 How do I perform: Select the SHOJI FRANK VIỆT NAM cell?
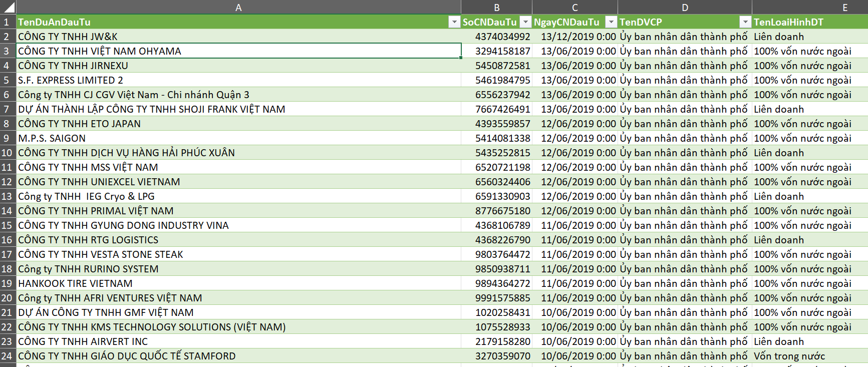pos(238,109)
